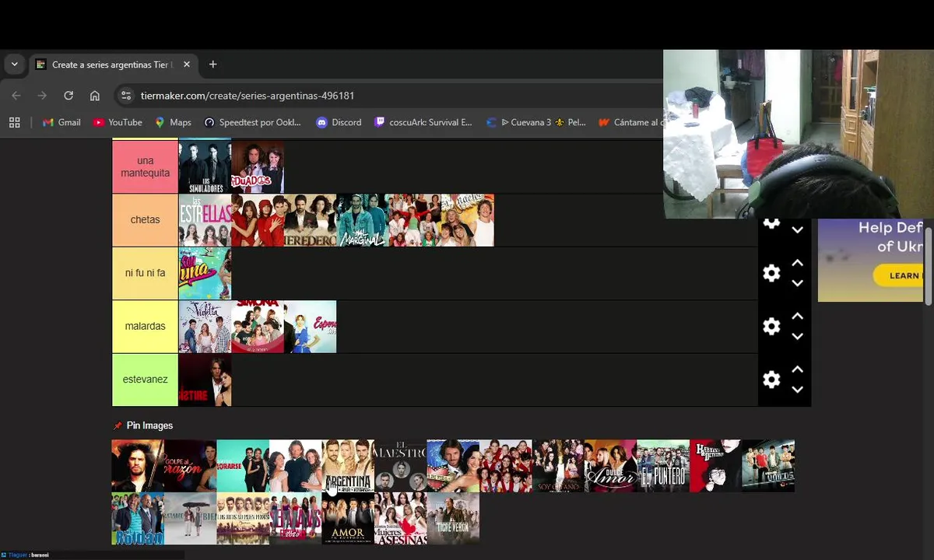Screen dimensions: 934x560
Task: Open coscuArk: Survival bookmark
Action: [x=423, y=122]
